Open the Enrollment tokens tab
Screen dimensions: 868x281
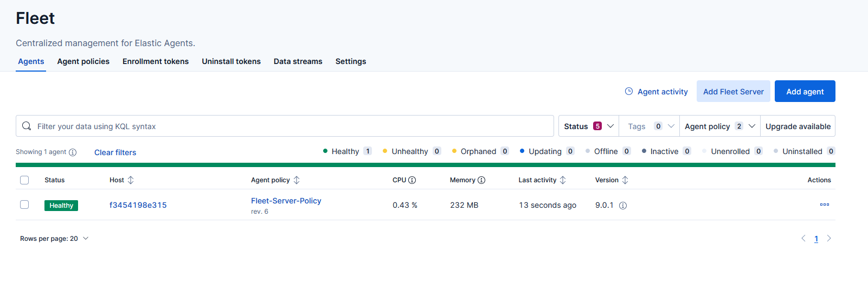point(156,61)
